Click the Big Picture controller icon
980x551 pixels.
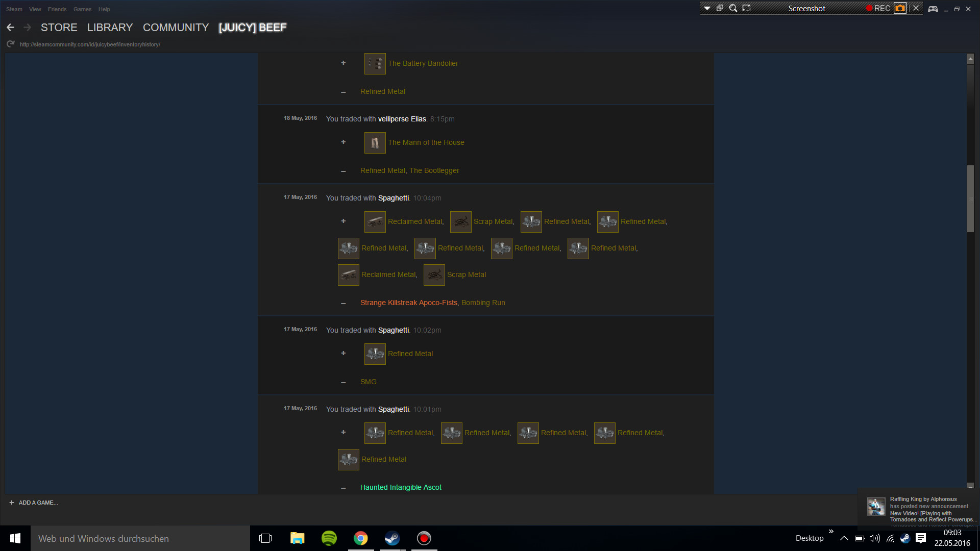[x=933, y=9]
